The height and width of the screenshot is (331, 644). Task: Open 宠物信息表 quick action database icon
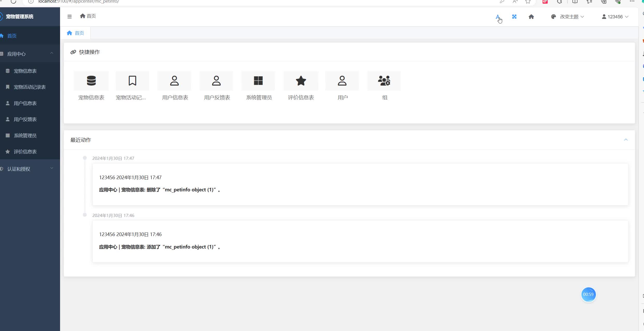pyautogui.click(x=91, y=81)
